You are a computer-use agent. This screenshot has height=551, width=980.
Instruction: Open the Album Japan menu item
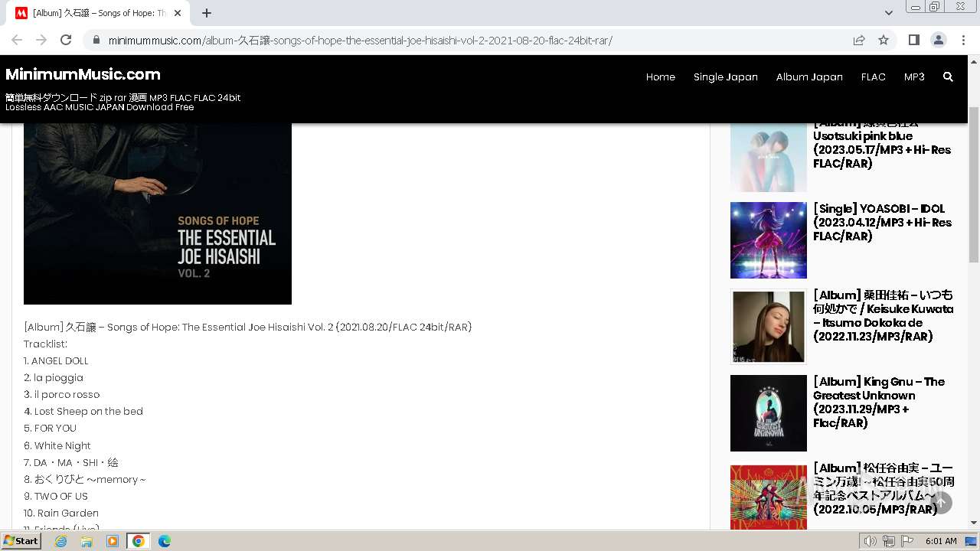[x=808, y=77]
